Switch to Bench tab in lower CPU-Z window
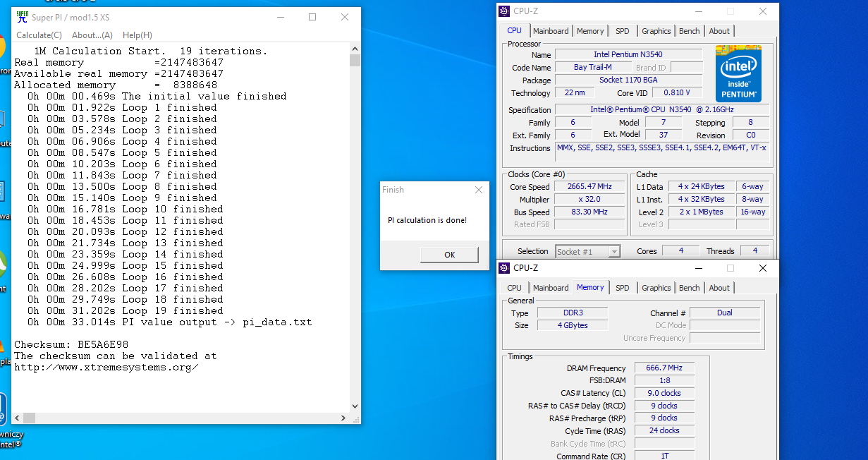Viewport: 868px width, 460px height. 690,288
